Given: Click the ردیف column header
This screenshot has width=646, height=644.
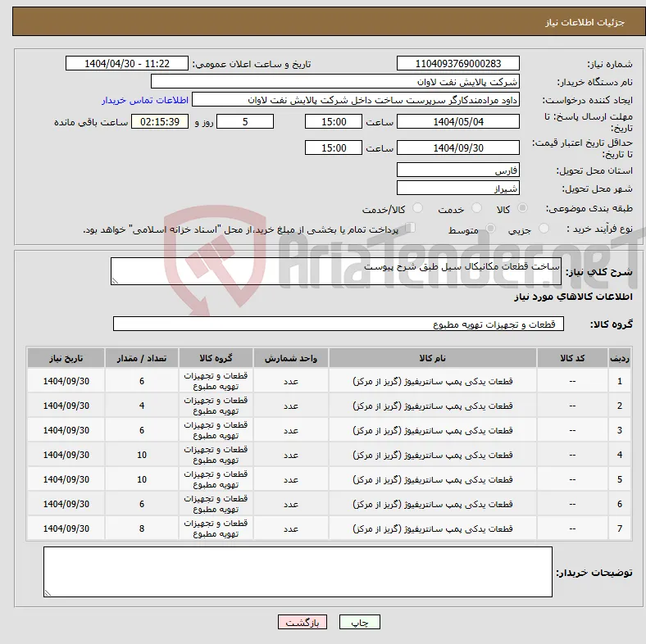Looking at the screenshot, I should coord(619,358).
